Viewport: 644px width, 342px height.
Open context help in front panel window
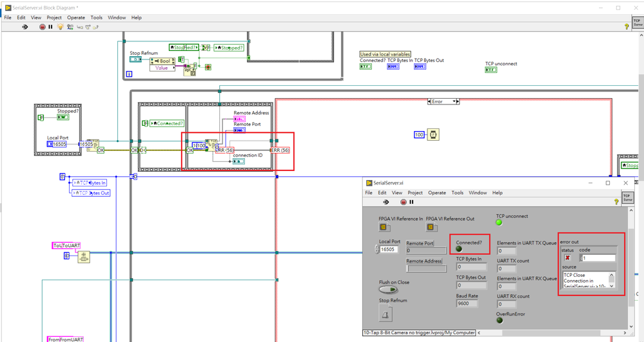pyautogui.click(x=616, y=201)
